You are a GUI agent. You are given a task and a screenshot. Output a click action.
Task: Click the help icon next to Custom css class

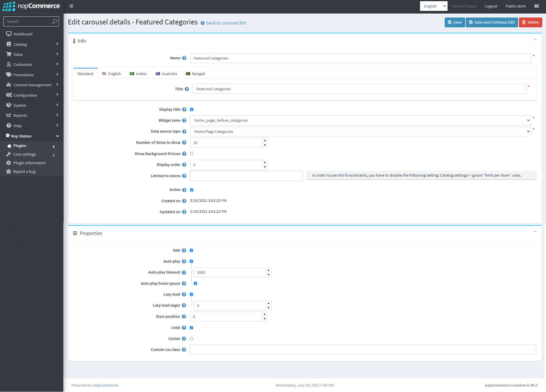click(184, 350)
